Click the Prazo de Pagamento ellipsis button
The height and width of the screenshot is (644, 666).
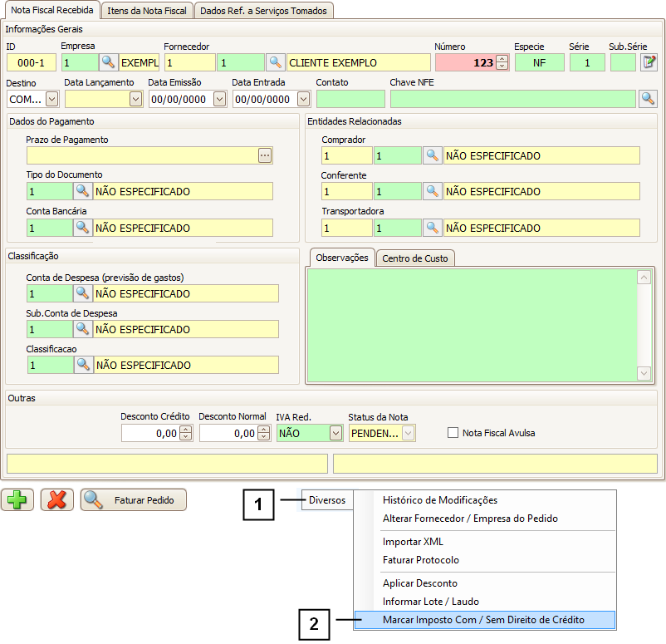tap(265, 155)
